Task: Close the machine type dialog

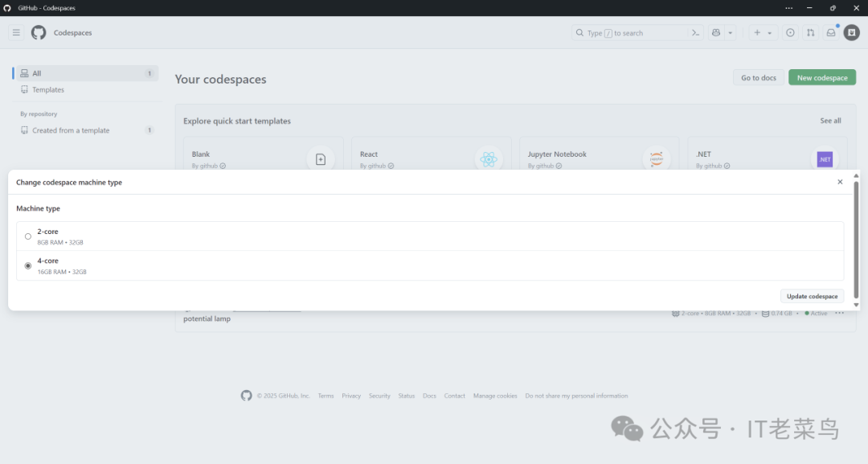Action: tap(840, 182)
